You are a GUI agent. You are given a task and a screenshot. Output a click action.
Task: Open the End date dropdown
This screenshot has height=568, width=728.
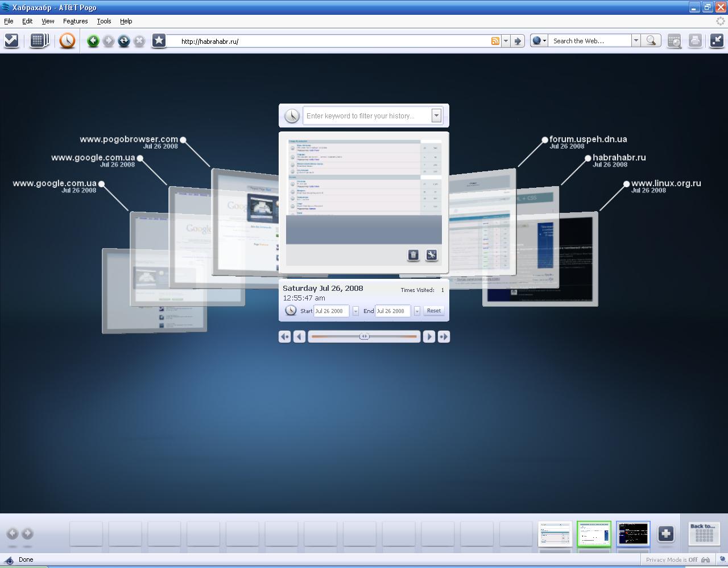pyautogui.click(x=417, y=311)
